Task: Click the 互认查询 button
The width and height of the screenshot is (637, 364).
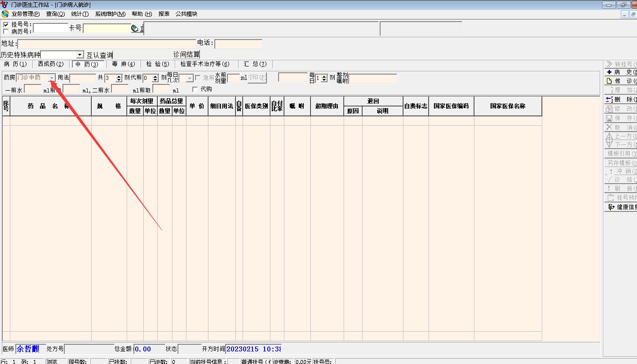Action: coord(100,55)
